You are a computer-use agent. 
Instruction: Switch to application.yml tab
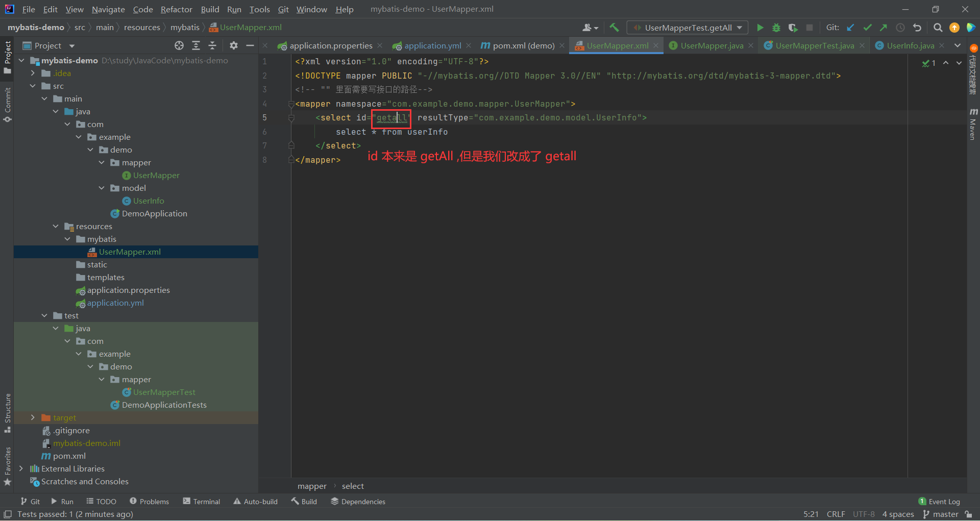pyautogui.click(x=432, y=45)
